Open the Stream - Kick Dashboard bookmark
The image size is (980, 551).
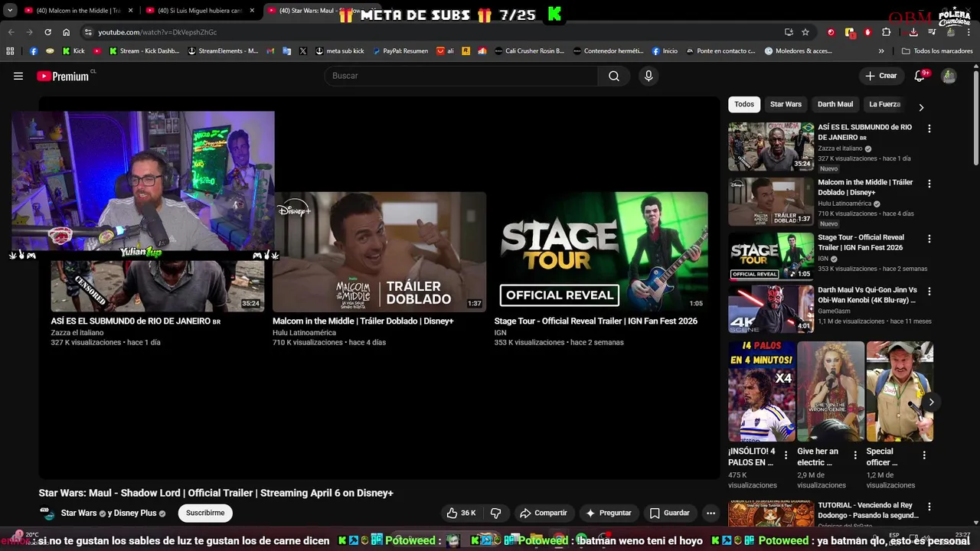click(x=144, y=51)
